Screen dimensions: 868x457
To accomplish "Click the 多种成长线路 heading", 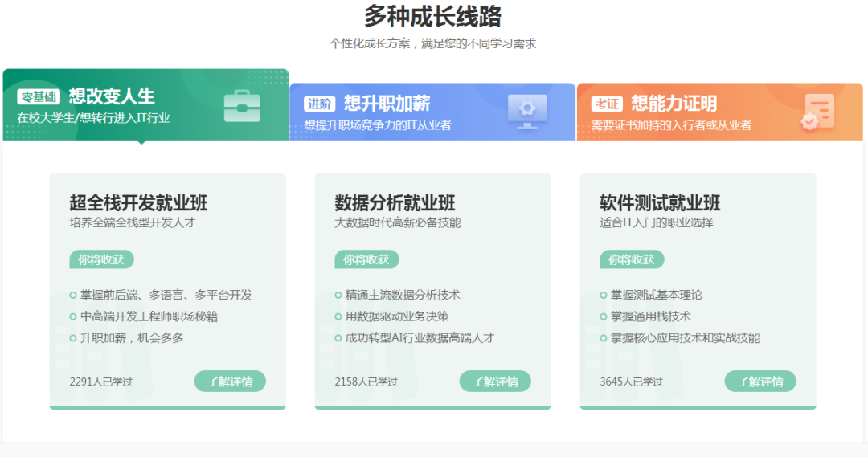I will (x=432, y=17).
